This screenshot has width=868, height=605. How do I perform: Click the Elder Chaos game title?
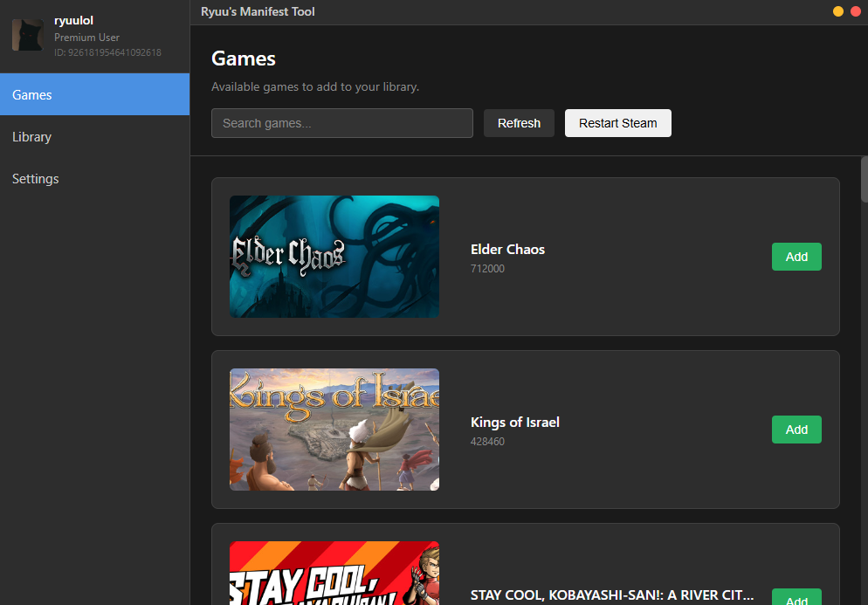[507, 250]
